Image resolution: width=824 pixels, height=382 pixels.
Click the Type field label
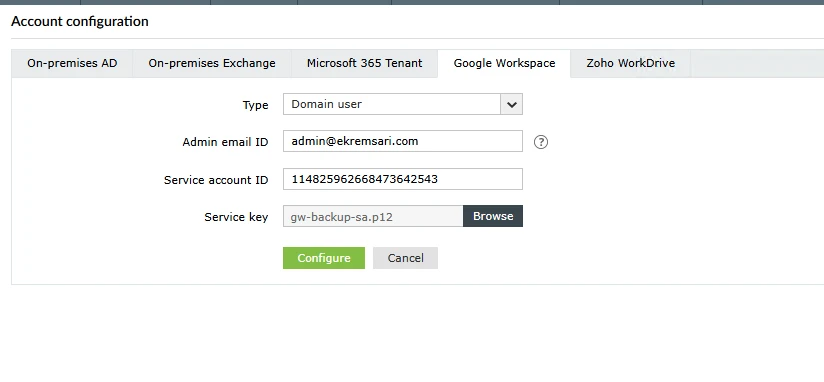pyautogui.click(x=255, y=105)
